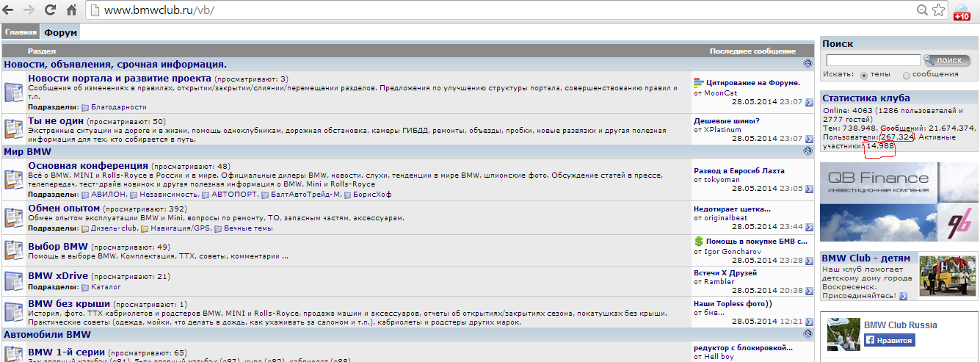The image size is (980, 362).
Task: Click in the forum search text field
Action: [874, 60]
